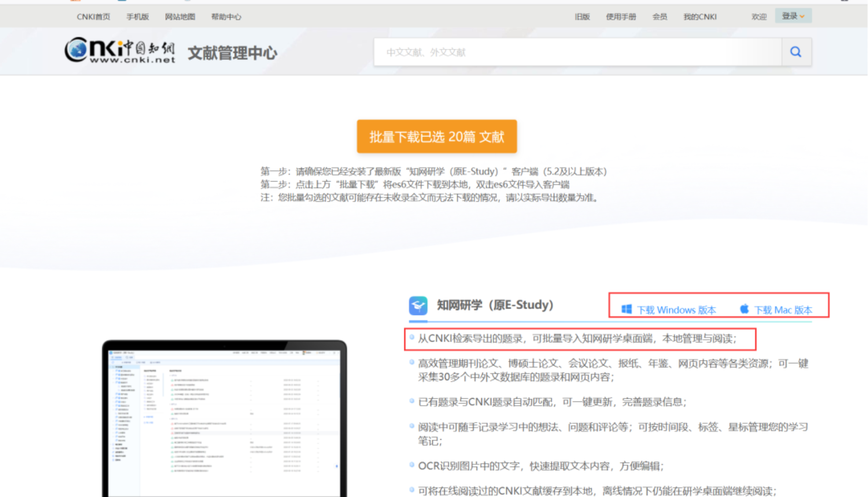Click the laptop screenshot of the software
The height and width of the screenshot is (497, 868).
tap(225, 418)
